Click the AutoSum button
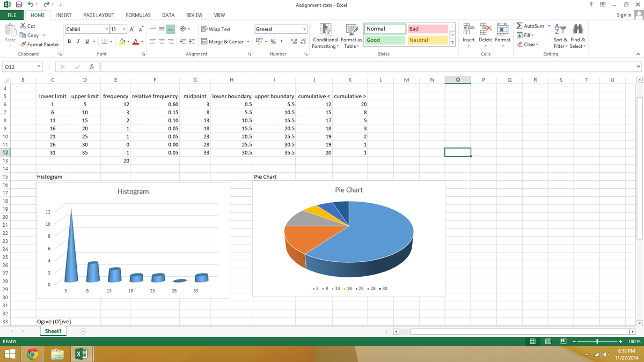This screenshot has height=362, width=644. tap(530, 26)
